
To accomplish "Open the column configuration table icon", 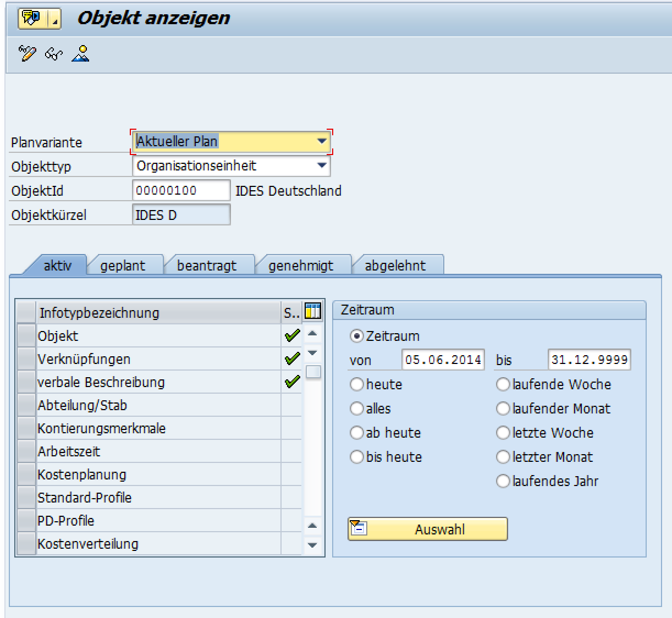I will pyautogui.click(x=312, y=312).
